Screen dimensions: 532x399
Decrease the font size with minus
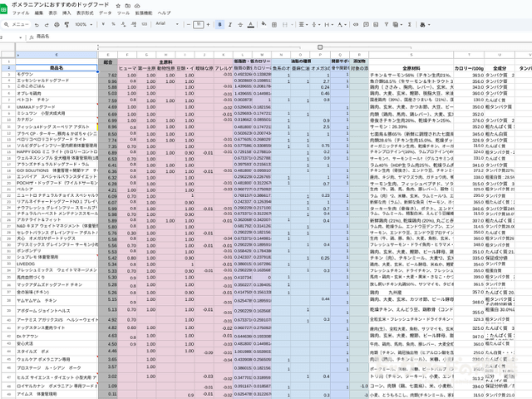coord(189,24)
